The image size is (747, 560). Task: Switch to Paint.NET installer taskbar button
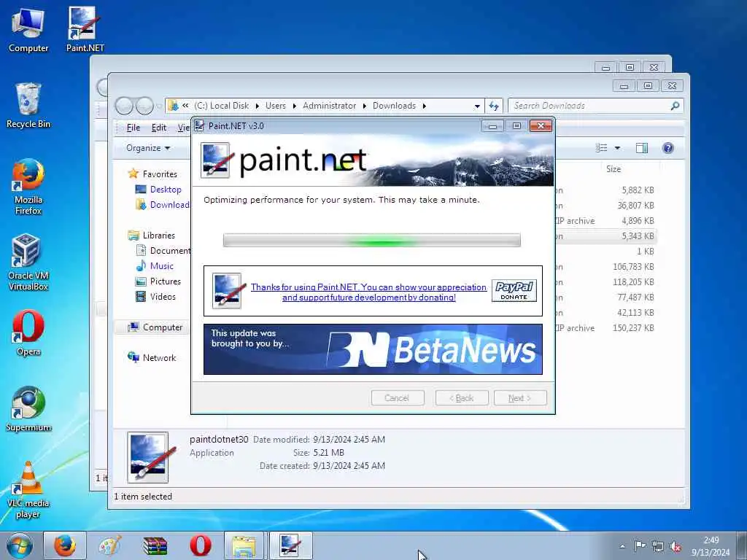pos(290,545)
